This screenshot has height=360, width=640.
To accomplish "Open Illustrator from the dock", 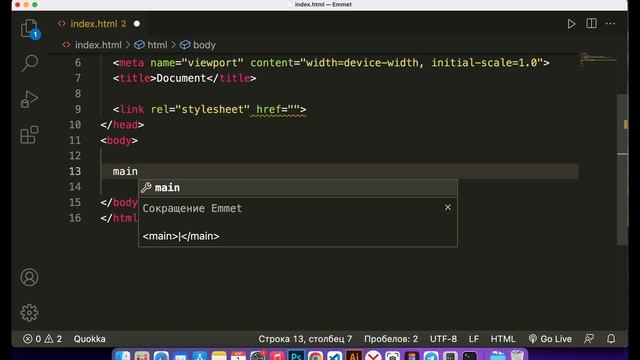I will (354, 356).
